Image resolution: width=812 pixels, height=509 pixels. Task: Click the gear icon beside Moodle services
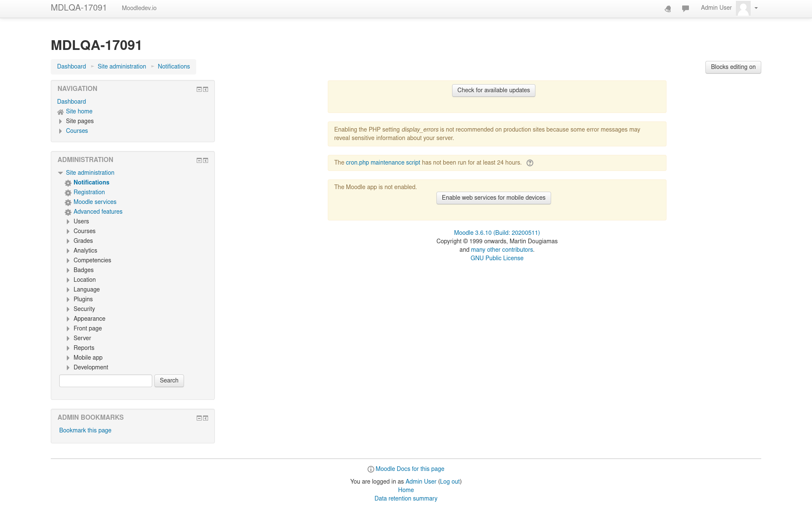(68, 202)
